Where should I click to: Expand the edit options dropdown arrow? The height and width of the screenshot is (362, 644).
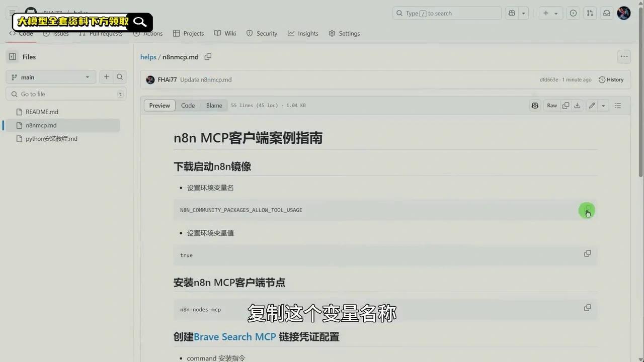tap(603, 105)
